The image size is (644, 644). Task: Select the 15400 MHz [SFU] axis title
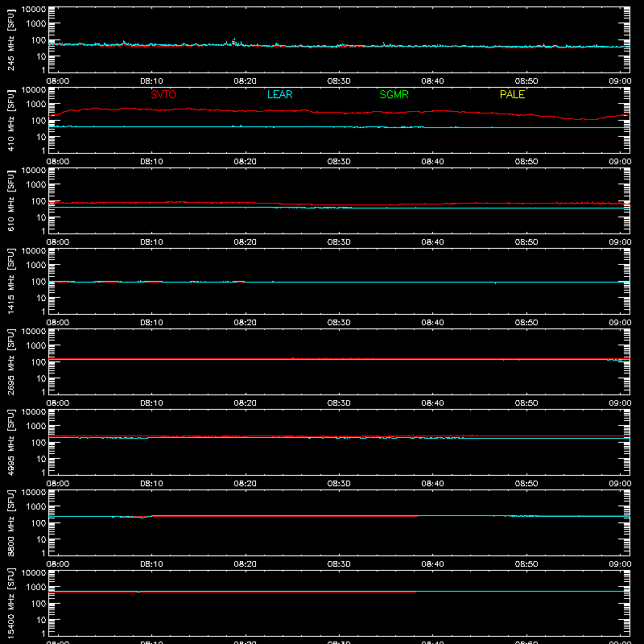click(x=10, y=603)
